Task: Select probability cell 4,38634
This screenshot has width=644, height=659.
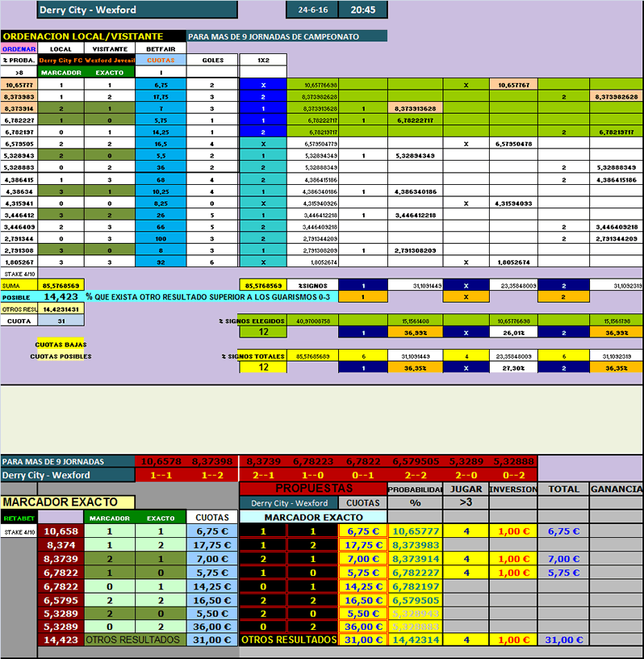Action: (x=19, y=191)
